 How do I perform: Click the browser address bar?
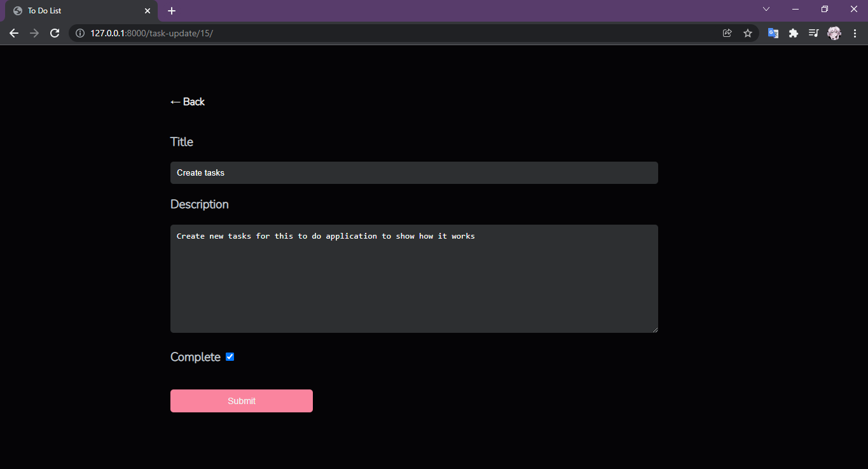(x=382, y=33)
